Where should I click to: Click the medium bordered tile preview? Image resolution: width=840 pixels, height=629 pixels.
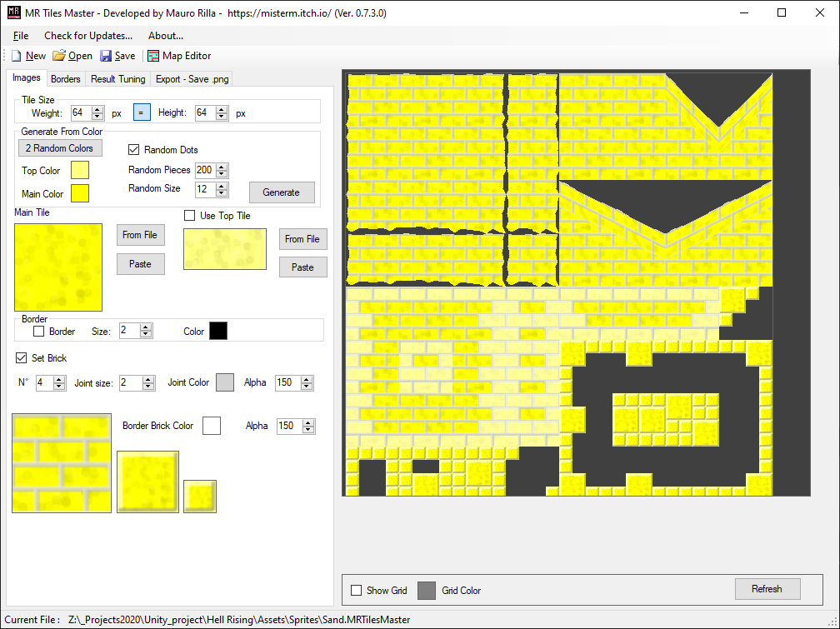click(147, 482)
